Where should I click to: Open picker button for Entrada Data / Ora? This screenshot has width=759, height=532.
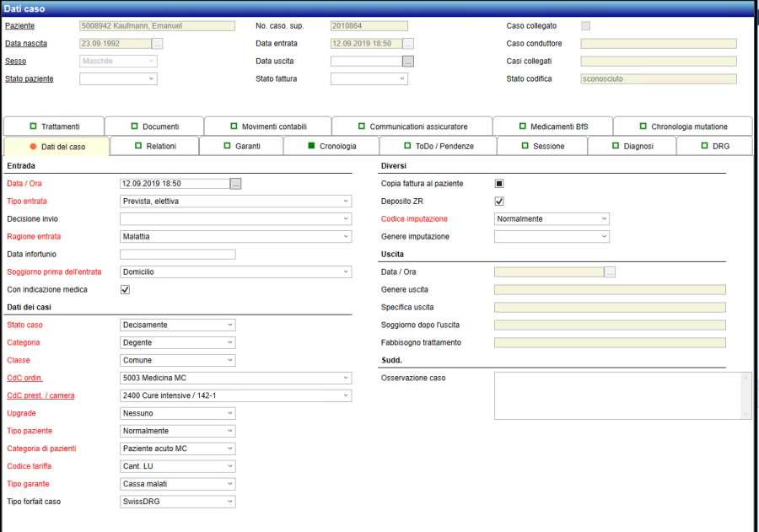[x=236, y=183]
